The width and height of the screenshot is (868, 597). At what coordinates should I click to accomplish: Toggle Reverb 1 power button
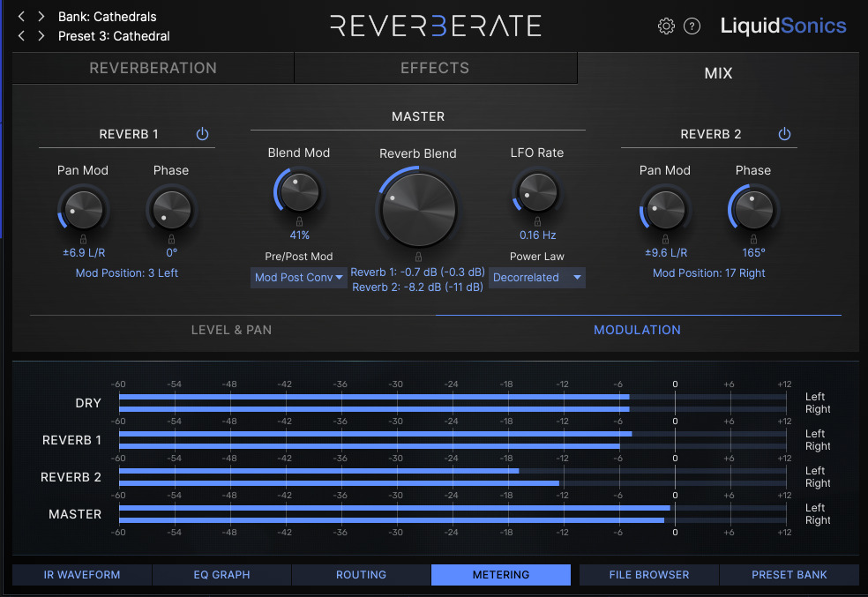tap(202, 134)
